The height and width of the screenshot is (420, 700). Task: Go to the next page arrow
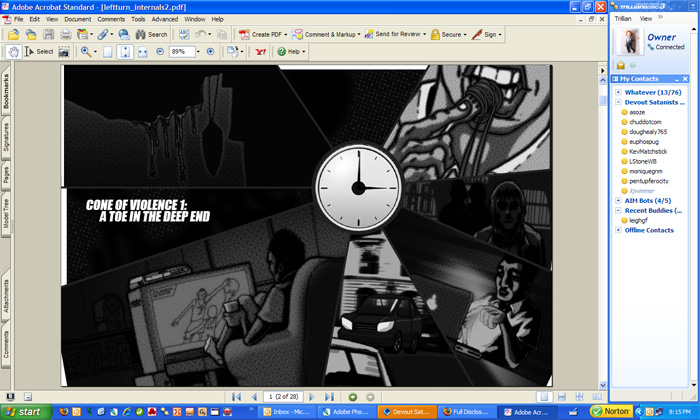[312, 397]
